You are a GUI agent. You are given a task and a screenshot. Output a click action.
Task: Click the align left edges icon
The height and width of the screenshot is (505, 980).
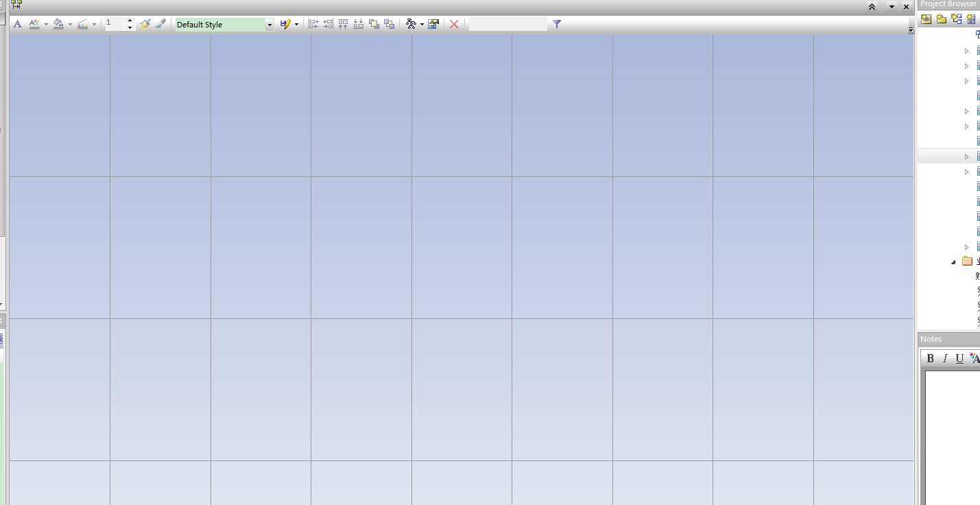click(x=313, y=24)
